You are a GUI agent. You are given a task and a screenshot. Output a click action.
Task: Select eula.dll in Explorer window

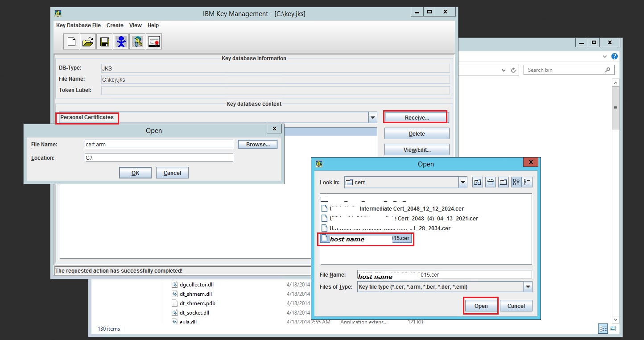click(188, 322)
